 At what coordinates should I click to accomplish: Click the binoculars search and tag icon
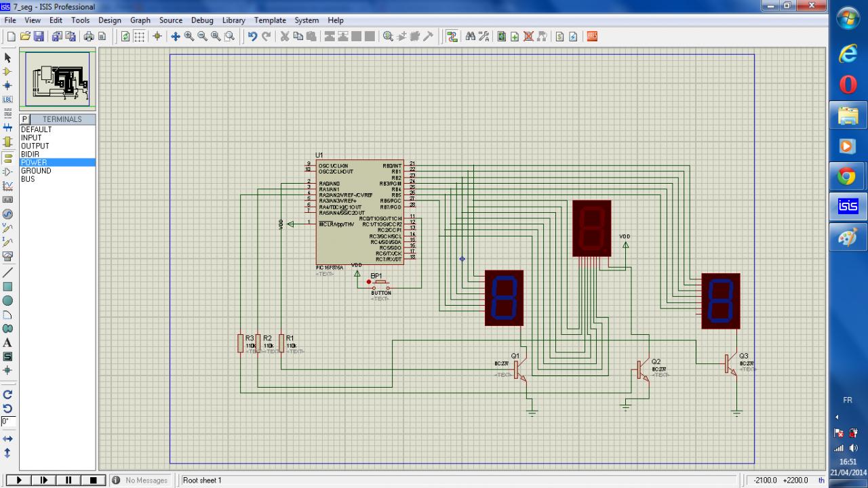pos(470,37)
